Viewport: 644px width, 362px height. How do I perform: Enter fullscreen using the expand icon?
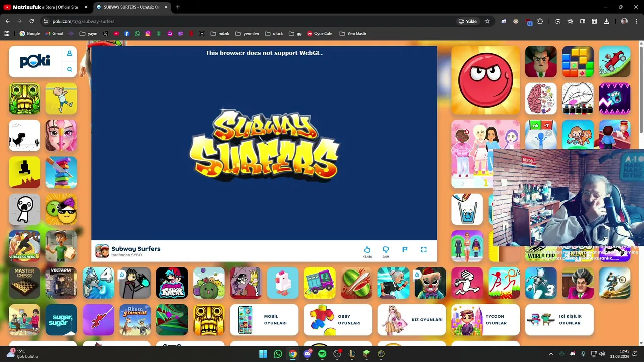pos(424,250)
